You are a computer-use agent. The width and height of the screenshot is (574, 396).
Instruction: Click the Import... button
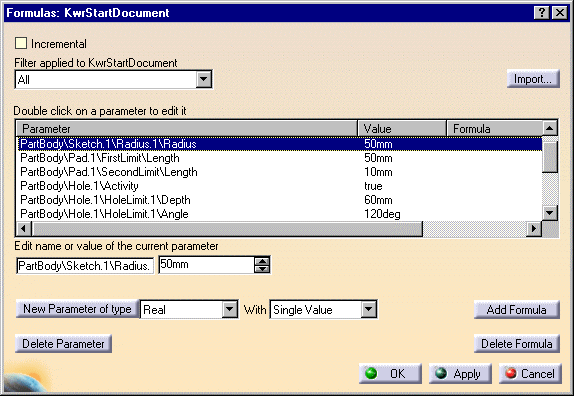[533, 79]
